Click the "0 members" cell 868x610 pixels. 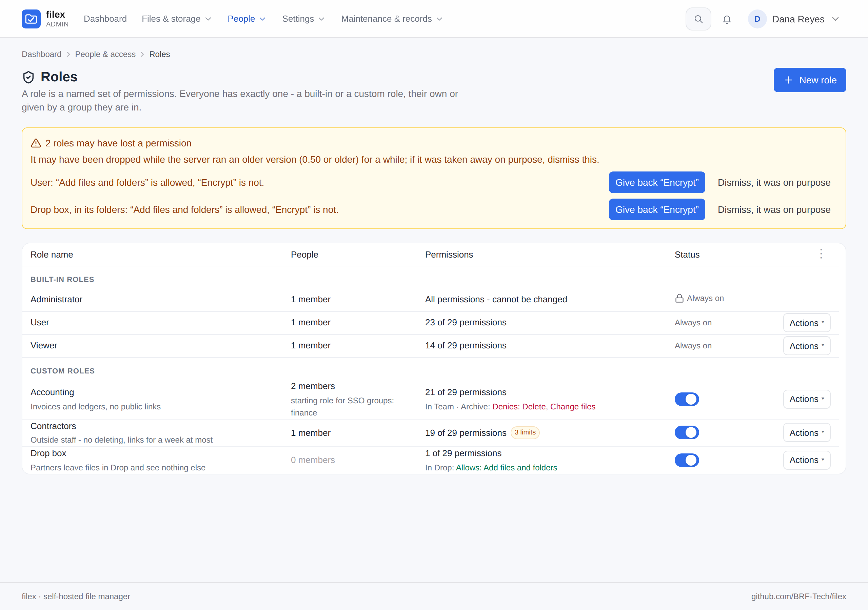(313, 460)
